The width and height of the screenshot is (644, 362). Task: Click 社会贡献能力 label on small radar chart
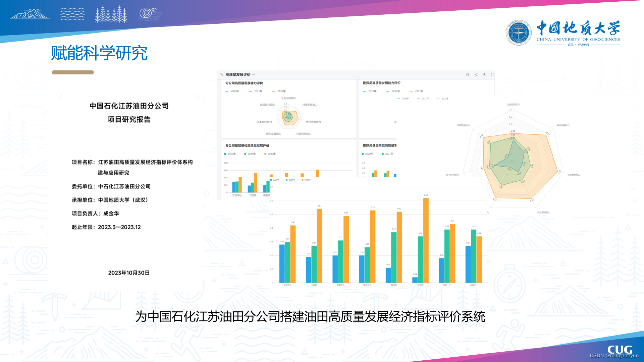(x=313, y=122)
